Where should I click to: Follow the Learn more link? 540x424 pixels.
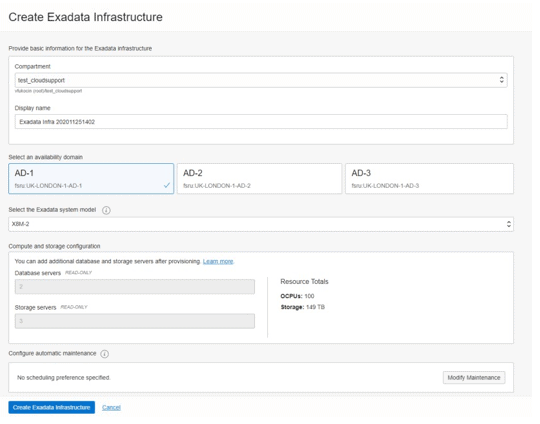tap(218, 261)
